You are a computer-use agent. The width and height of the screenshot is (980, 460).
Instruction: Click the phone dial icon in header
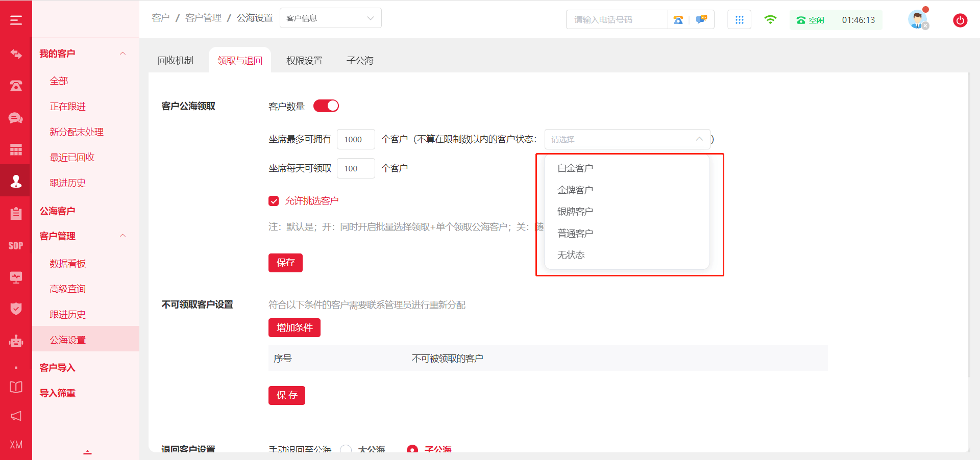[x=678, y=20]
